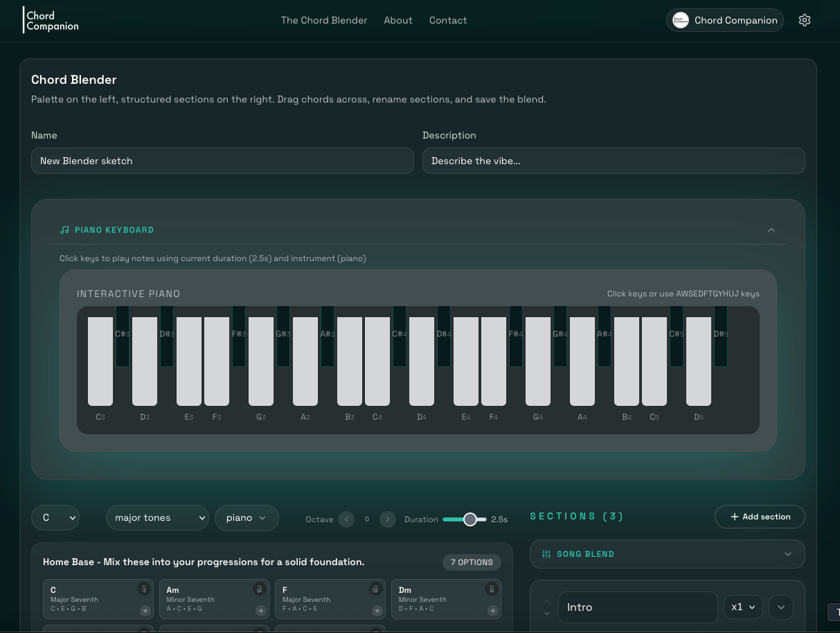Viewport: 840px width, 633px height.
Task: Click the Name input field
Action: click(x=222, y=161)
